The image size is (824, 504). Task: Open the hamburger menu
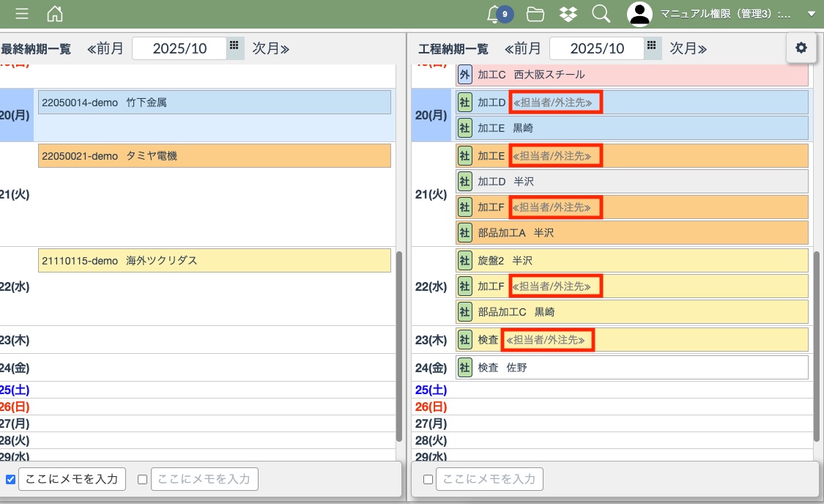(x=22, y=14)
